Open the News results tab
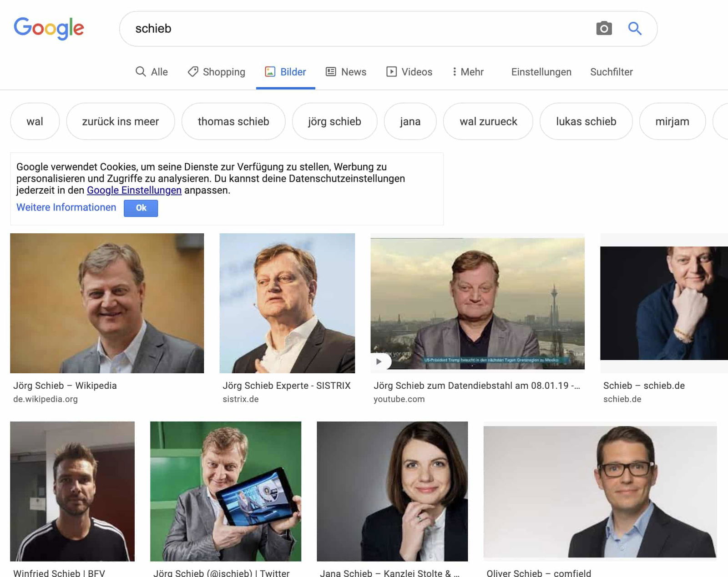This screenshot has width=728, height=577. pos(346,72)
